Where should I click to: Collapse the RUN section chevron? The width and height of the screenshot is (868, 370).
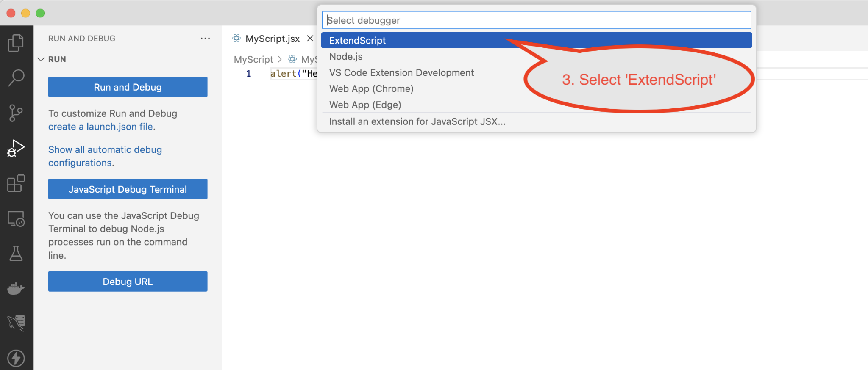[41, 59]
